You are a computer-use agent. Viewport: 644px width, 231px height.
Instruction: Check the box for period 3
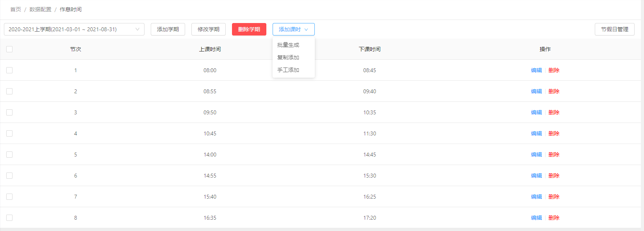tap(9, 112)
